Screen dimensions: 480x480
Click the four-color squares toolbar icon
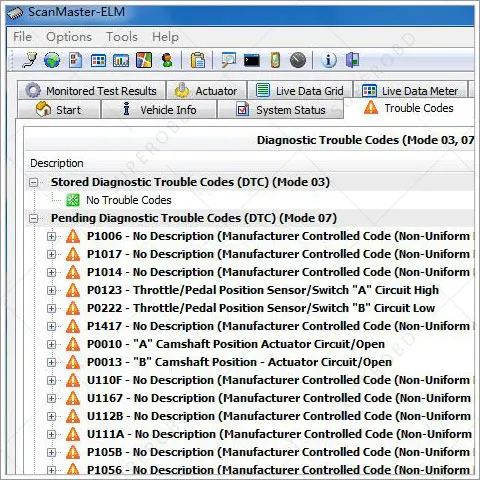[144, 60]
